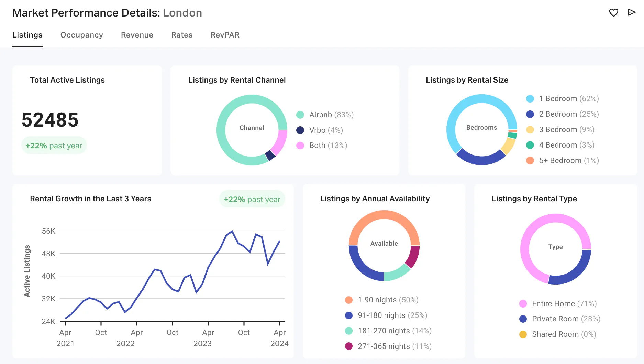Image resolution: width=644 pixels, height=364 pixels.
Task: Click the 271-365 nights (11%) label
Action: coord(395,346)
